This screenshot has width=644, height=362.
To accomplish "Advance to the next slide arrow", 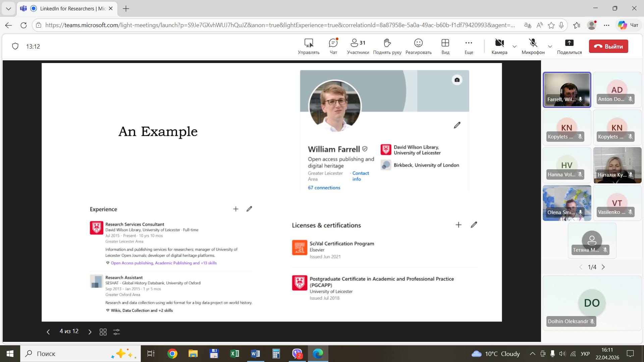I will [90, 332].
